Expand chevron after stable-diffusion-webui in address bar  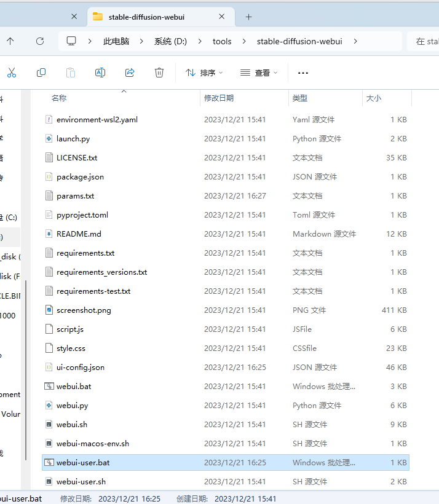(355, 41)
